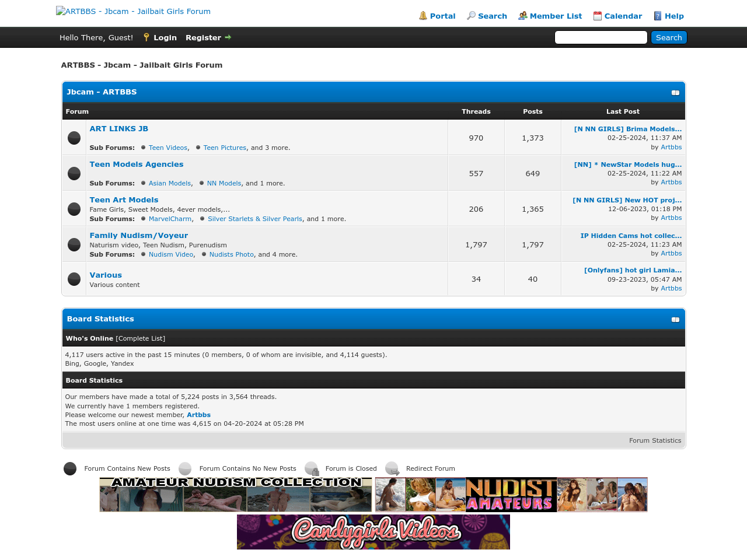This screenshot has height=560, width=747.
Task: Click the bullet icon beside Teen Videos subforum
Action: click(x=142, y=148)
